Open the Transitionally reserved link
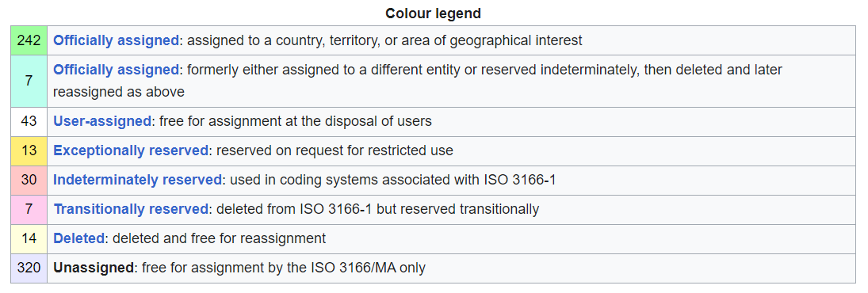 [x=130, y=209]
